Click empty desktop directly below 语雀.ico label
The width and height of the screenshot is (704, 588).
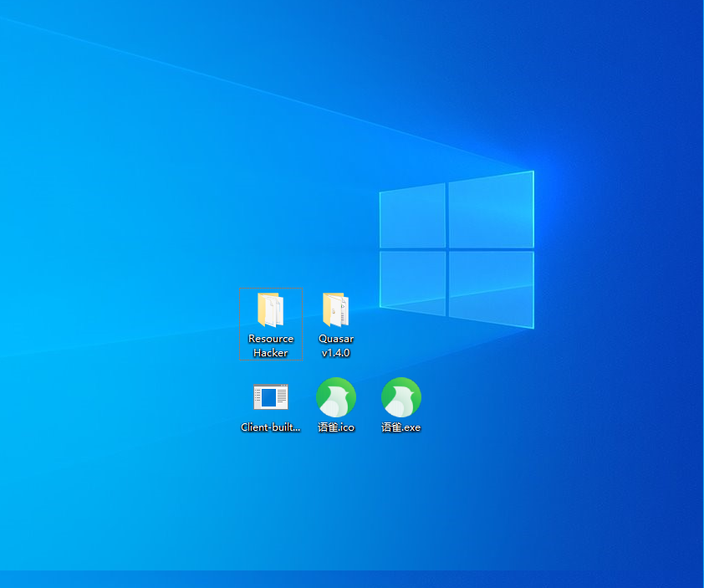336,477
